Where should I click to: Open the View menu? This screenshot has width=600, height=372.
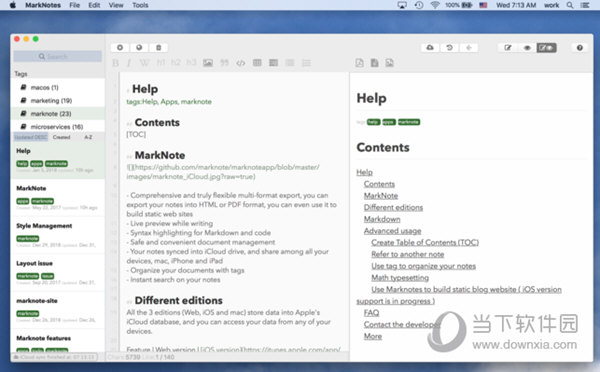point(116,5)
